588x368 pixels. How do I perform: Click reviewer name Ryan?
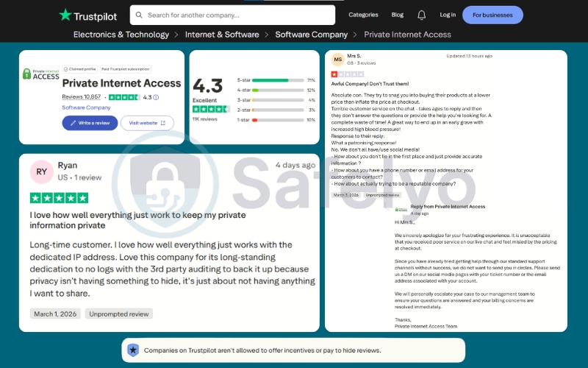(68, 165)
